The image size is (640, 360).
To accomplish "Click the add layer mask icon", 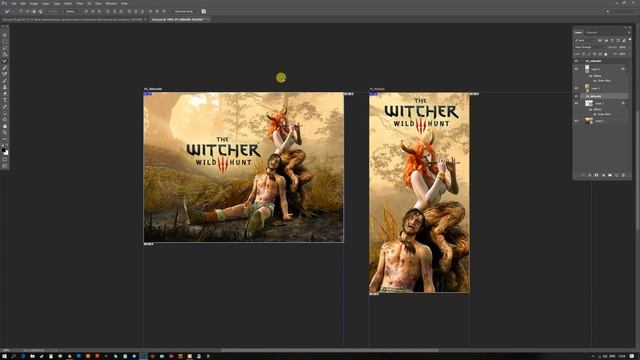I will (596, 175).
